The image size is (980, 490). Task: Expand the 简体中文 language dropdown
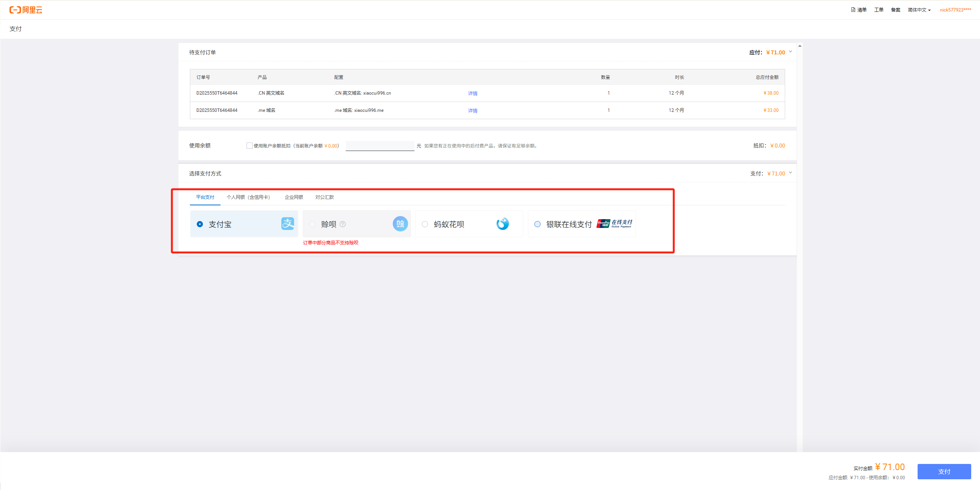pyautogui.click(x=919, y=10)
